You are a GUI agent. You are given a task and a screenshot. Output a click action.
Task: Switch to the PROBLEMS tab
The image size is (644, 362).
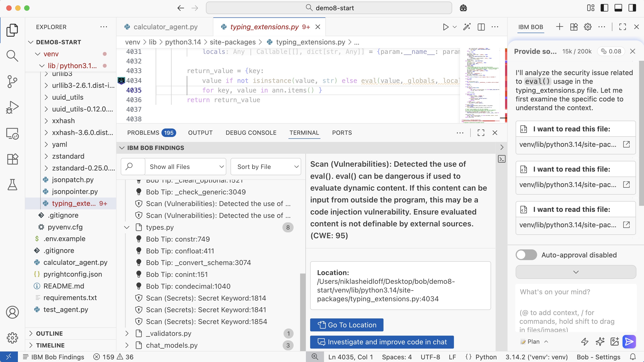[x=144, y=133]
